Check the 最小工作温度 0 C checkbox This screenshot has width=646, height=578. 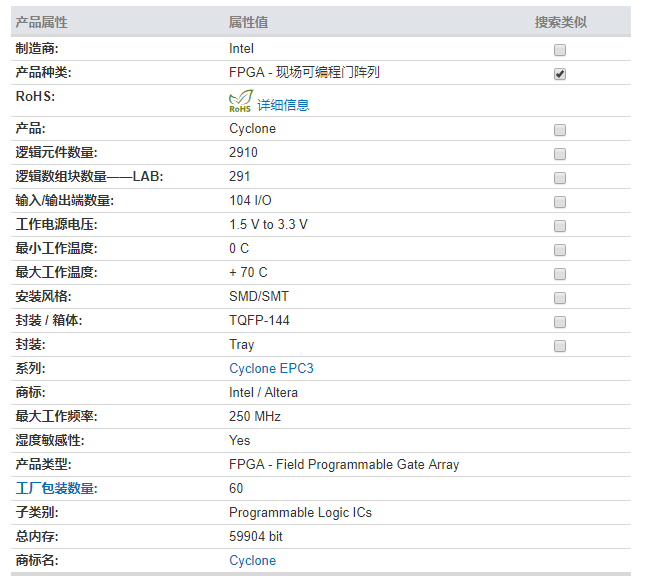coord(560,250)
